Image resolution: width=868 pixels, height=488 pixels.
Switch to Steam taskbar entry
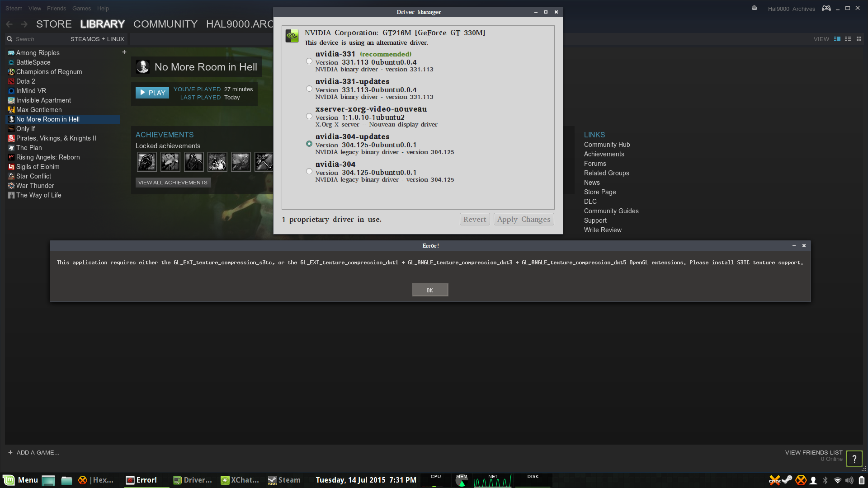pyautogui.click(x=284, y=480)
